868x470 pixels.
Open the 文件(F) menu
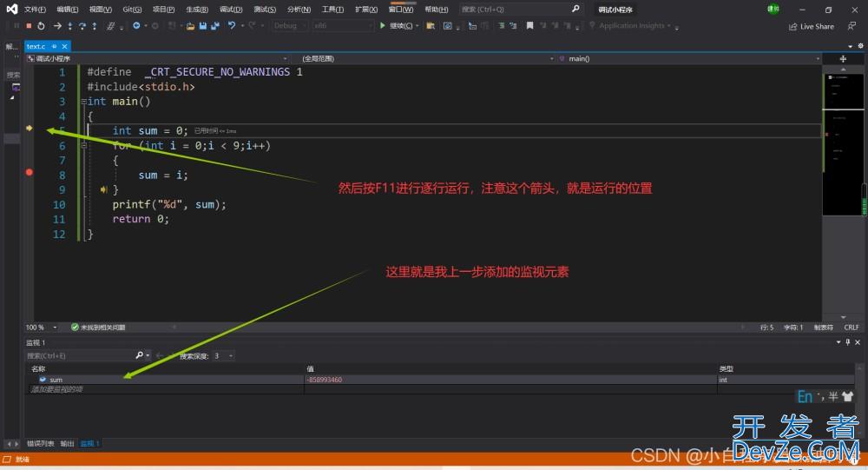(x=35, y=10)
